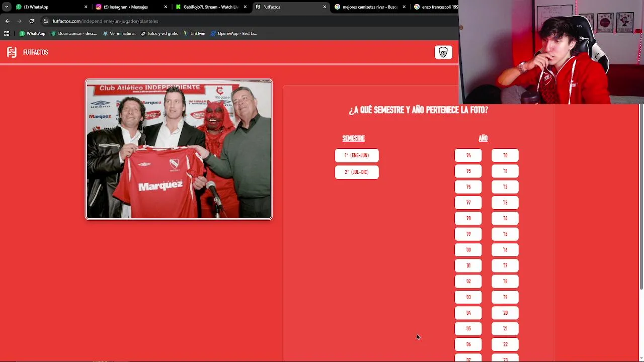644x362 pixels.
Task: Open the OpeninApp bookmark
Action: click(233, 34)
